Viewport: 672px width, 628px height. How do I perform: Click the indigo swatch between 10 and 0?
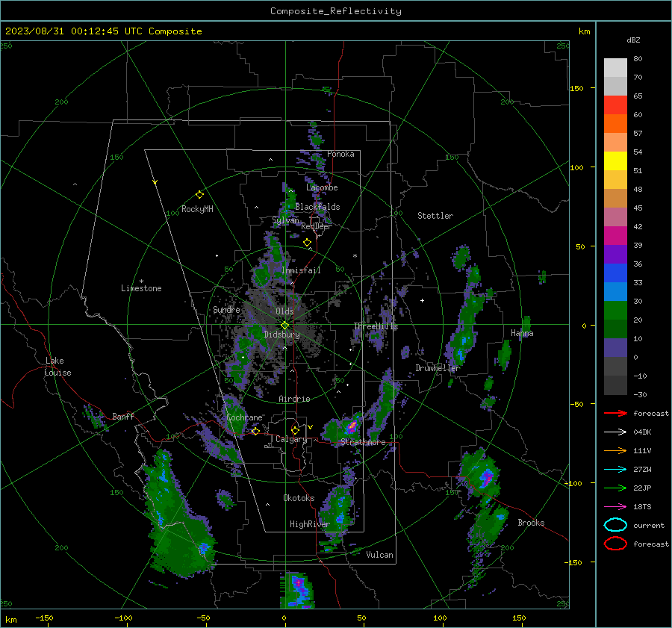click(615, 348)
